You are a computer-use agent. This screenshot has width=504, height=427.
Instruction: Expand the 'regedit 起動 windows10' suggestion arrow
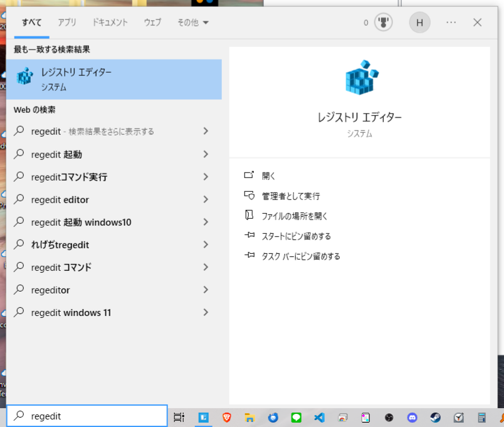point(206,222)
